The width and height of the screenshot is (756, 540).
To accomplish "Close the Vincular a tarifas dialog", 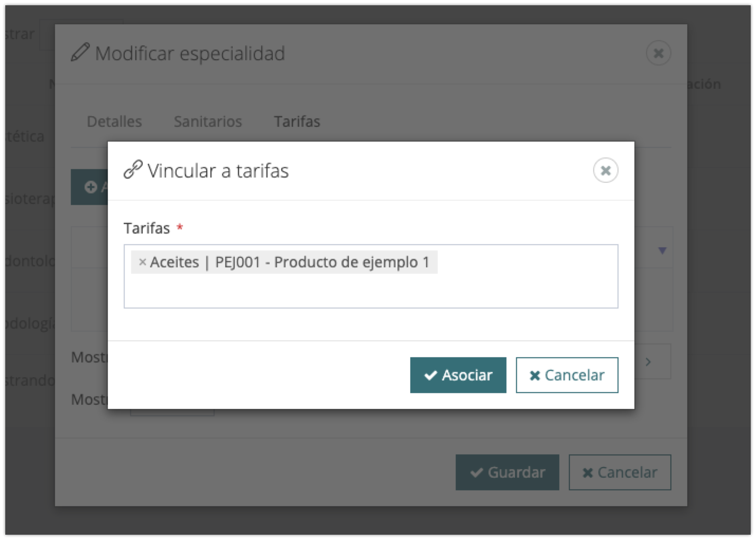I will tap(605, 171).
